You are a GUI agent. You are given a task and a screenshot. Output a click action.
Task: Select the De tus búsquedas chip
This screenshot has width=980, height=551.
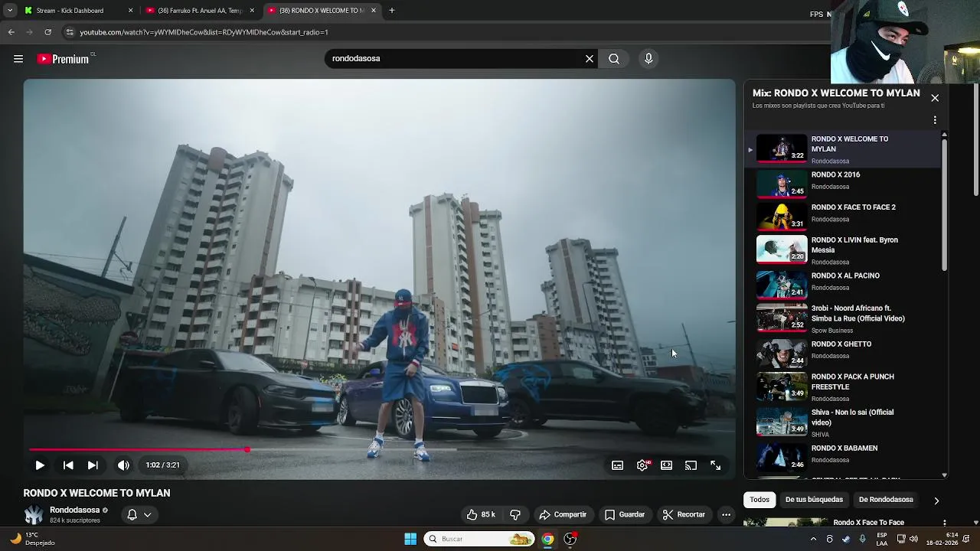pos(814,500)
